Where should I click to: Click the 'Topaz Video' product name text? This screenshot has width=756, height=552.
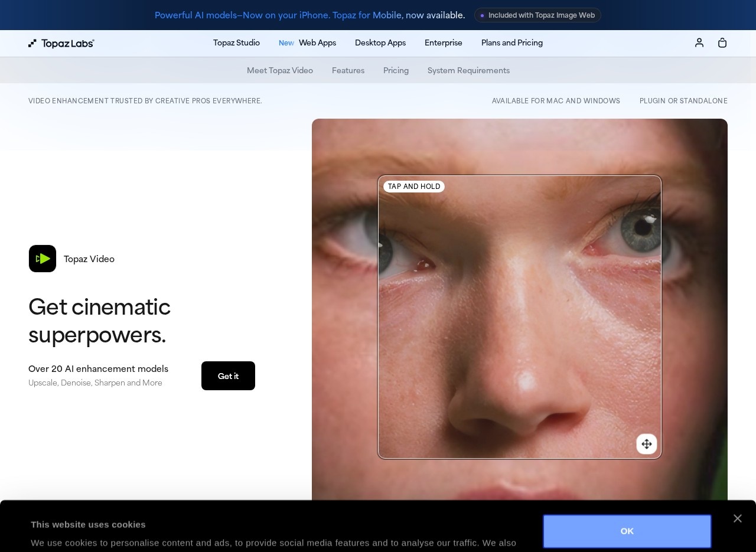89,259
